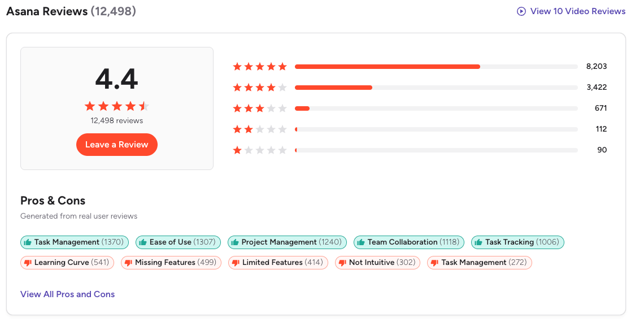Screen dimensions: 644x322
Task: Click the 671 three-star review count
Action: click(x=601, y=108)
